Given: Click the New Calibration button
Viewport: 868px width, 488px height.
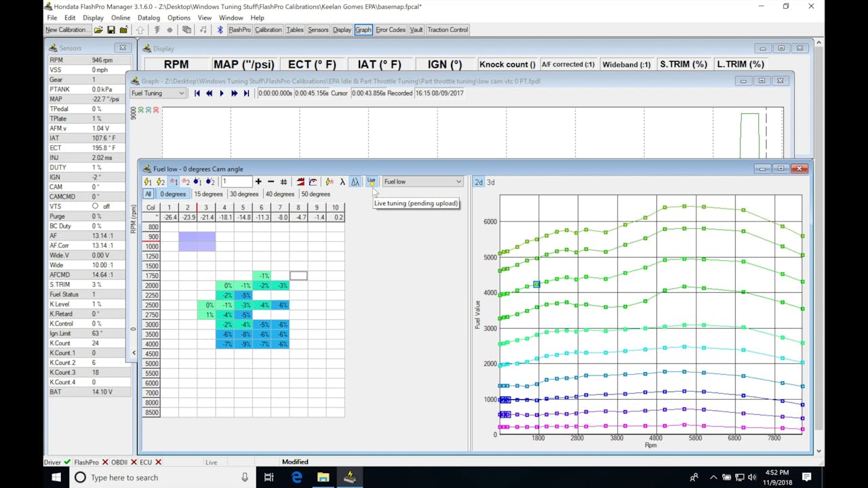Looking at the screenshot, I should click(x=66, y=29).
